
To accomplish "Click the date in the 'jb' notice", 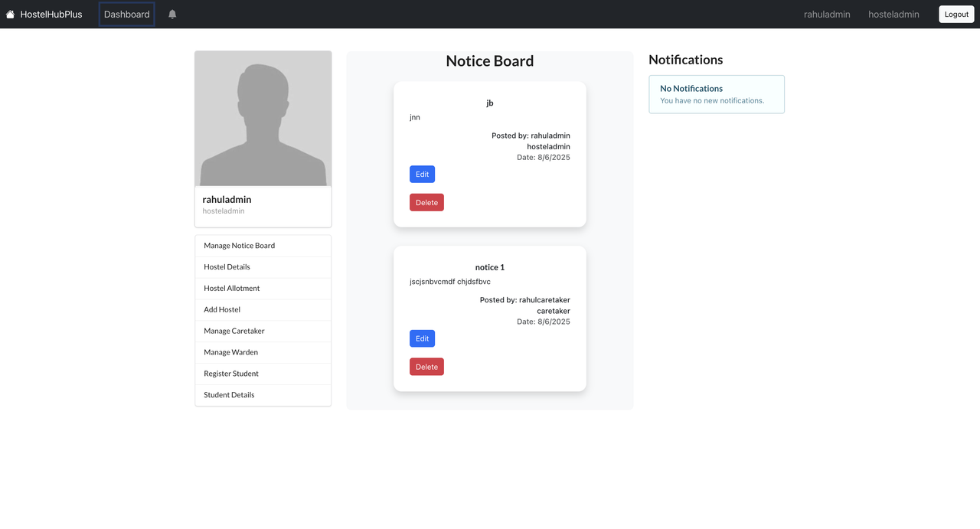I will [x=544, y=158].
